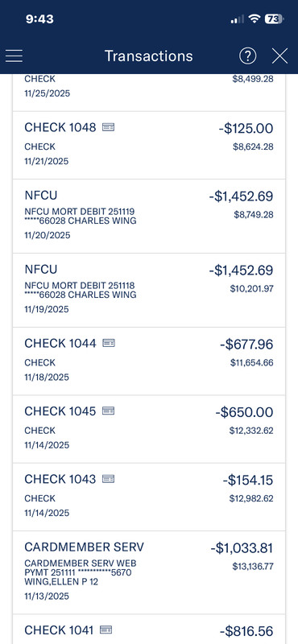298x644 pixels.
Task: View check image icon for Check 1044
Action: (109, 343)
